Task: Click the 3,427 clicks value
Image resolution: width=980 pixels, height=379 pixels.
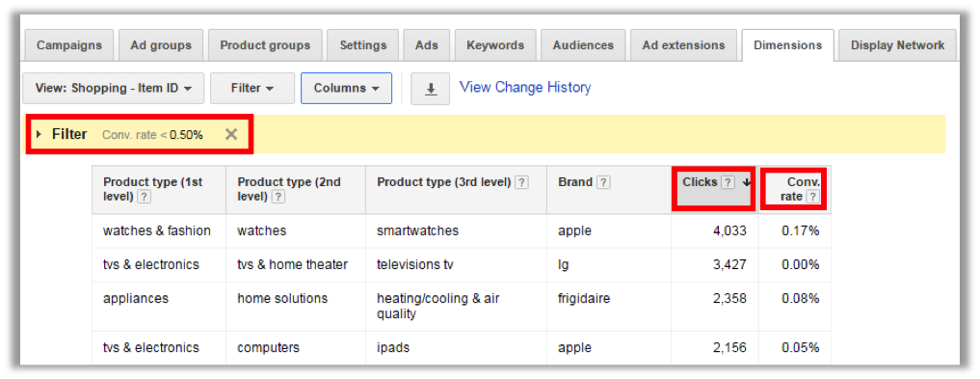Action: 729,264
